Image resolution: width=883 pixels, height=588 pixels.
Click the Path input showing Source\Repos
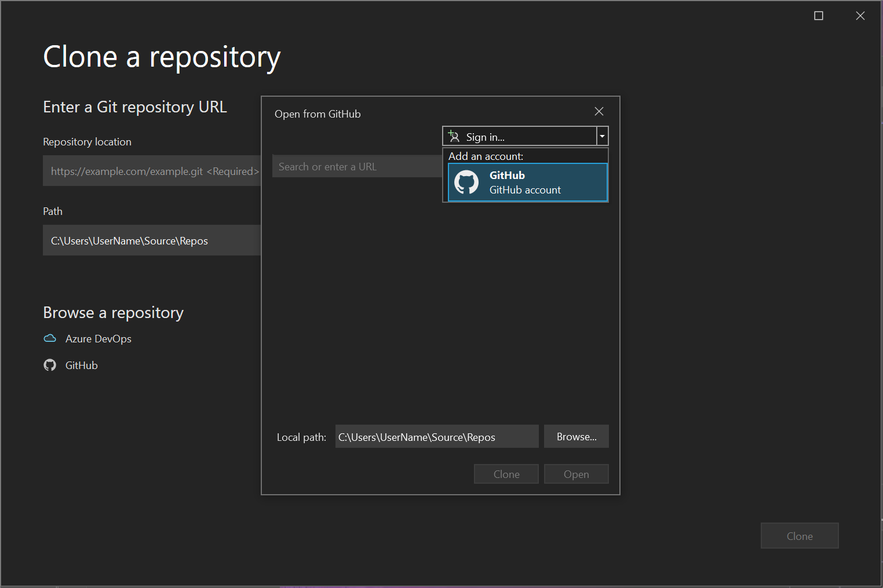click(x=152, y=240)
